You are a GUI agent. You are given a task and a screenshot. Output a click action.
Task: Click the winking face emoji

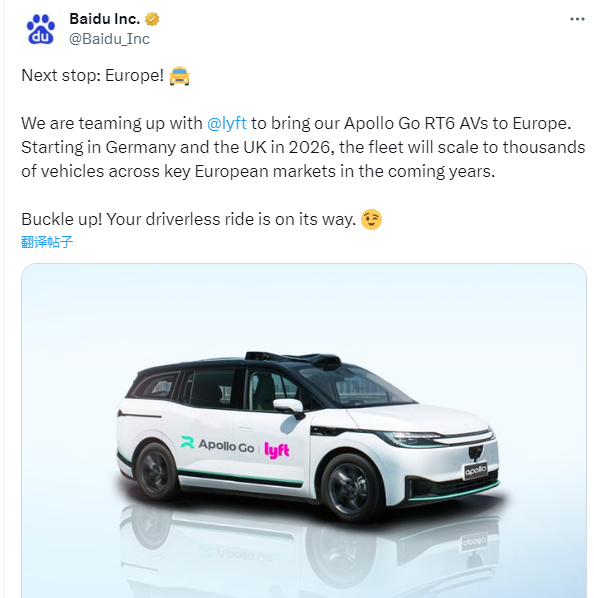pos(371,219)
